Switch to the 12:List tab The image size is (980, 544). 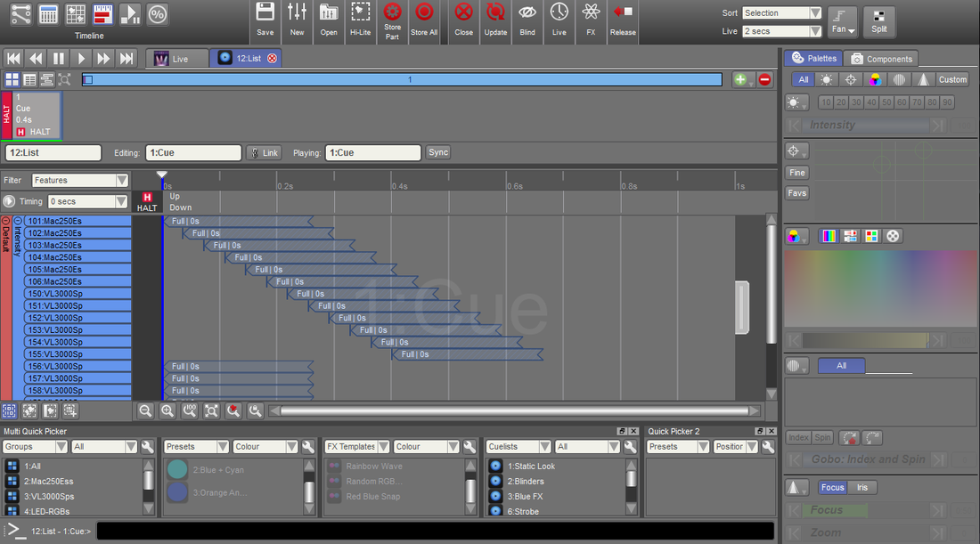245,59
